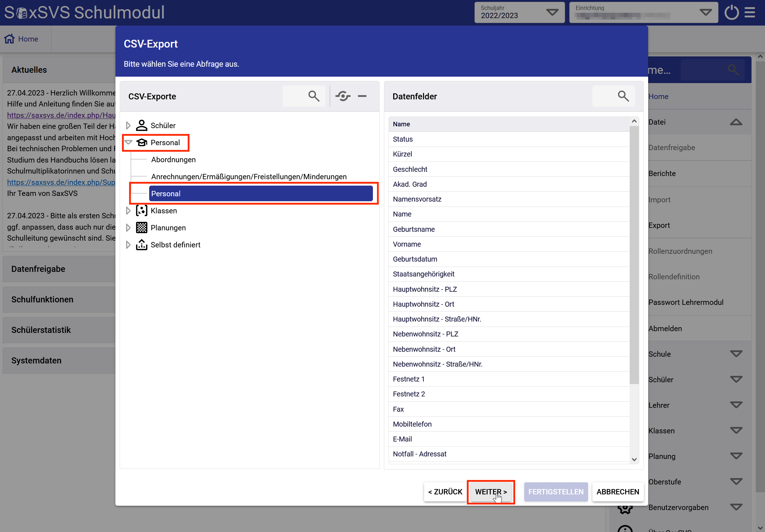Click Abmelden in the side menu
765x532 pixels.
665,328
